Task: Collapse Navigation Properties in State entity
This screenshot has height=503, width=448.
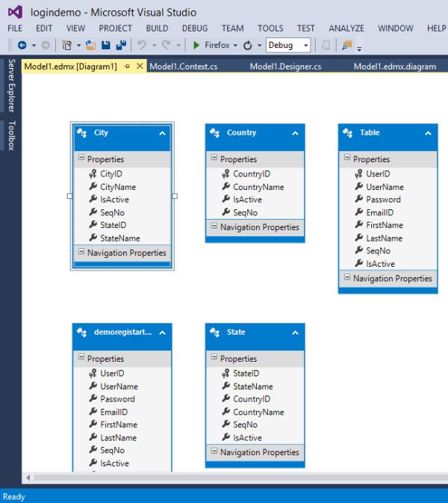Action: pos(214,451)
